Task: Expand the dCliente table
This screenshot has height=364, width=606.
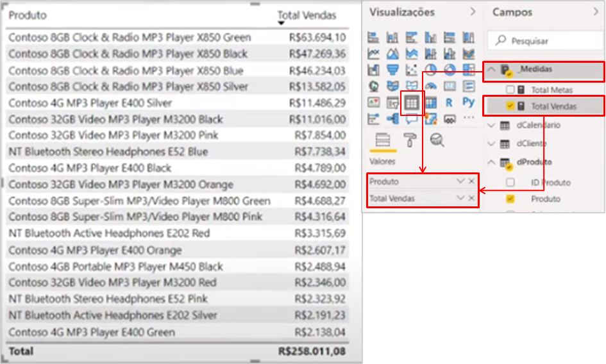Action: [x=492, y=144]
